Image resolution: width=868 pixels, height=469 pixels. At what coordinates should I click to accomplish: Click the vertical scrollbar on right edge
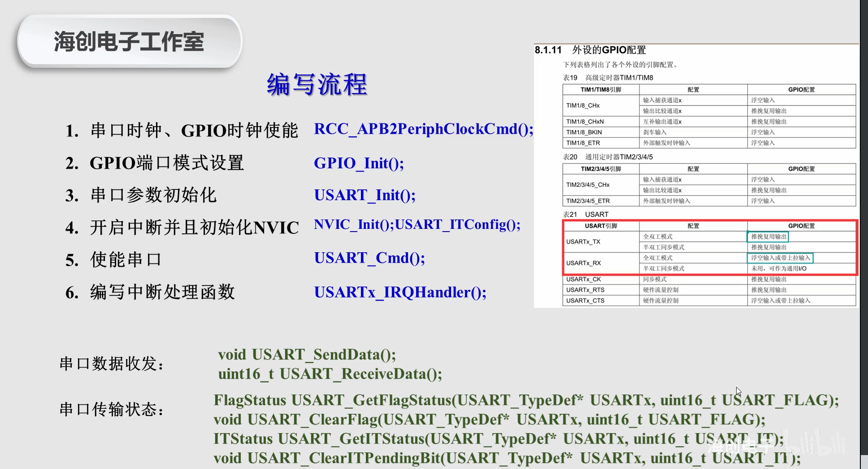point(864,224)
